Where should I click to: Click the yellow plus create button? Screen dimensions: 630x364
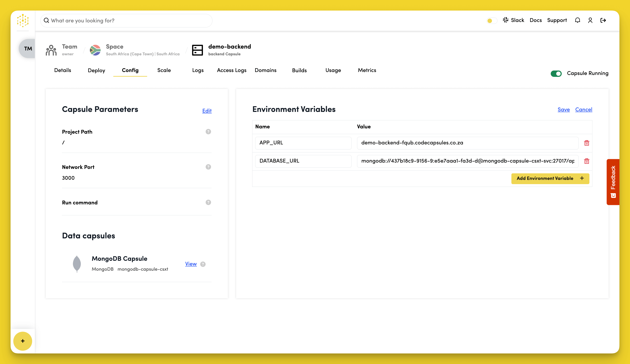coord(23,341)
